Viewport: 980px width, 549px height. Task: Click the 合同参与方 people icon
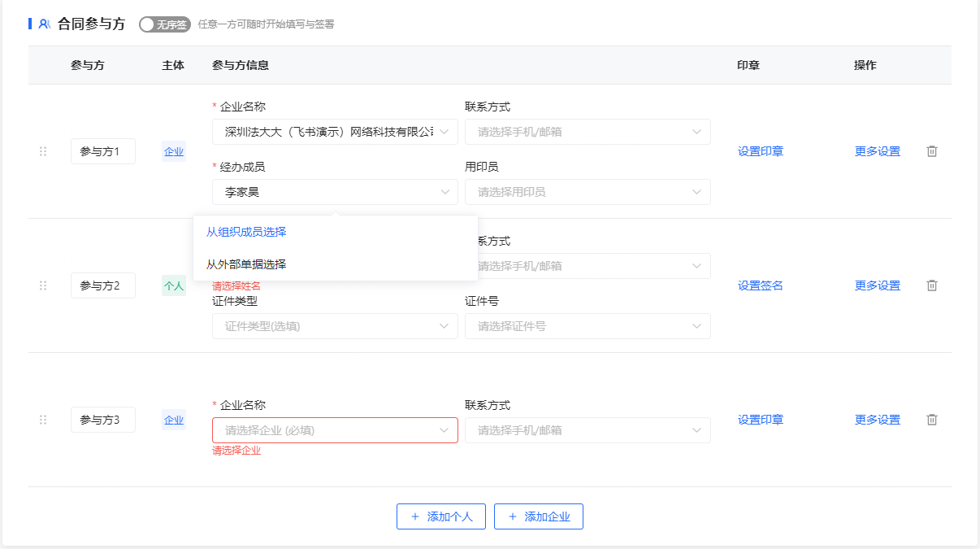[45, 24]
